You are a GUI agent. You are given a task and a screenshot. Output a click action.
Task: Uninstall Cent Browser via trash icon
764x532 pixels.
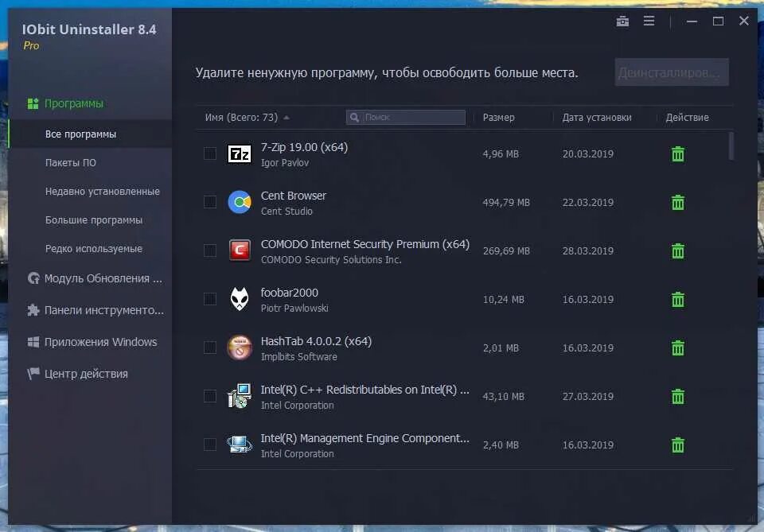point(678,203)
